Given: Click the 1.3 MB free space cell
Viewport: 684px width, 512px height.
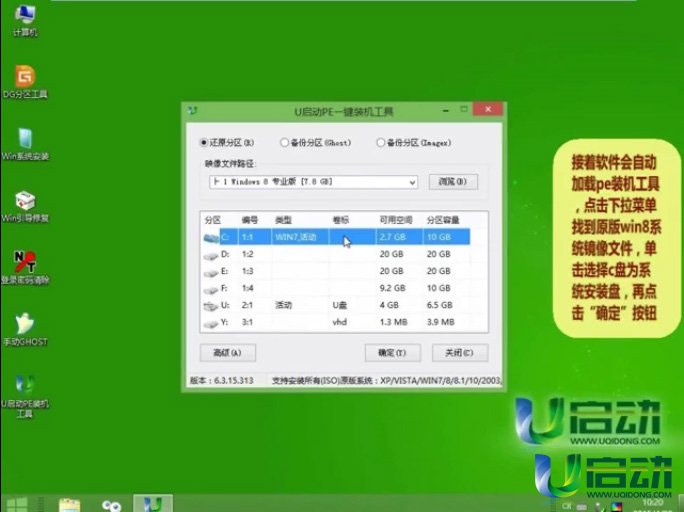Looking at the screenshot, I should pyautogui.click(x=393, y=322).
